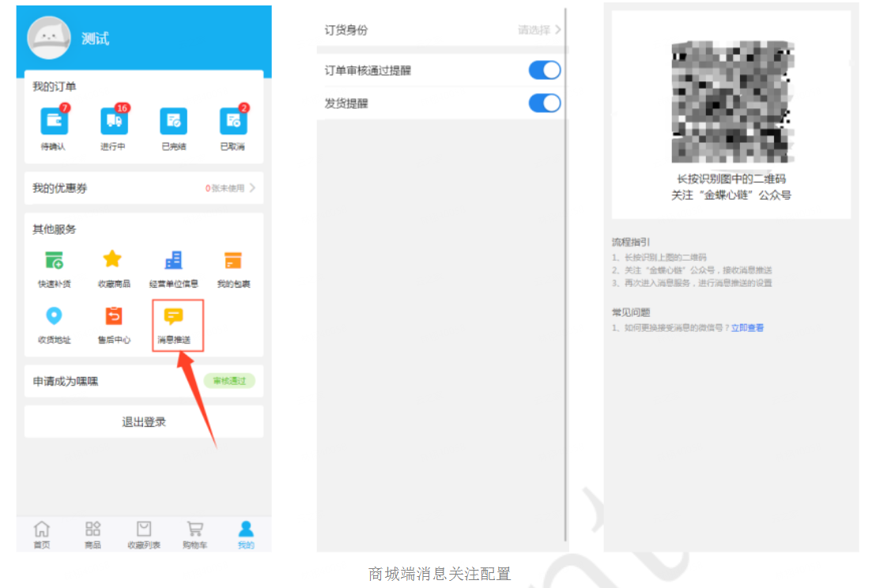The image size is (876, 588).
Task: Tap 申请成为嘿嘿 row label
Action: pyautogui.click(x=66, y=382)
